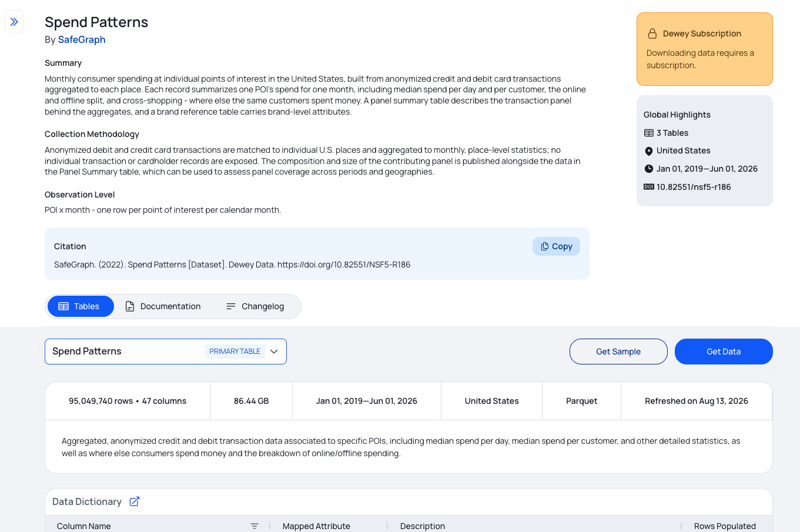The height and width of the screenshot is (532, 800).
Task: Select the DOI text 10.82551/nsf5-r186
Action: 694,187
